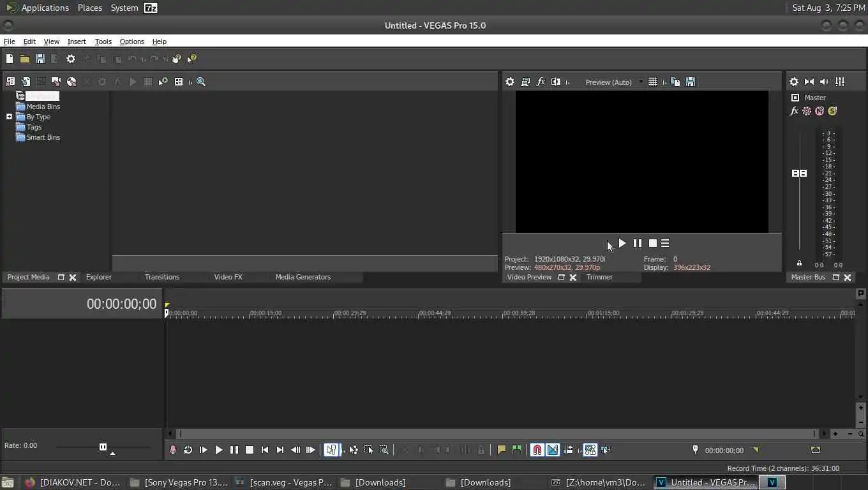This screenshot has width=868, height=490.
Task: Toggle Split Screen View in Video Preview
Action: (556, 82)
